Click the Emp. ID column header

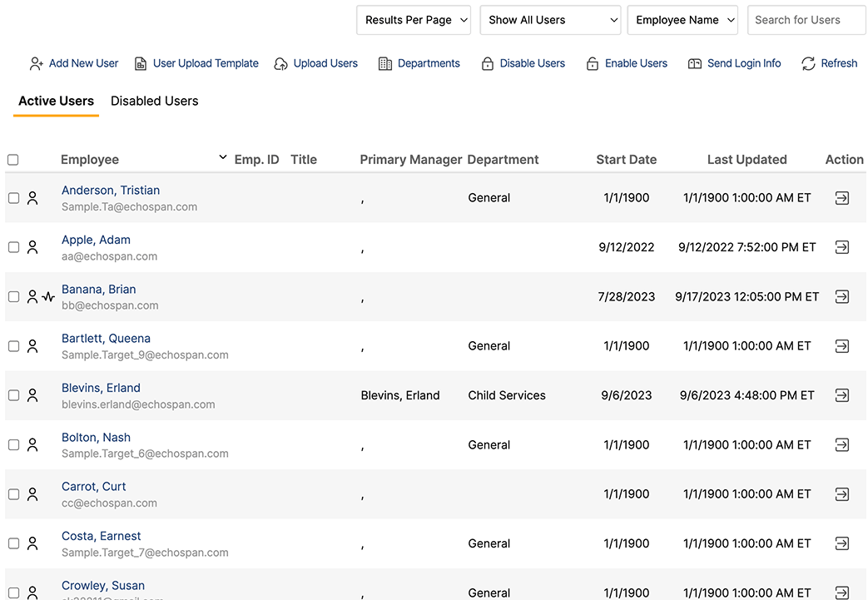(257, 160)
